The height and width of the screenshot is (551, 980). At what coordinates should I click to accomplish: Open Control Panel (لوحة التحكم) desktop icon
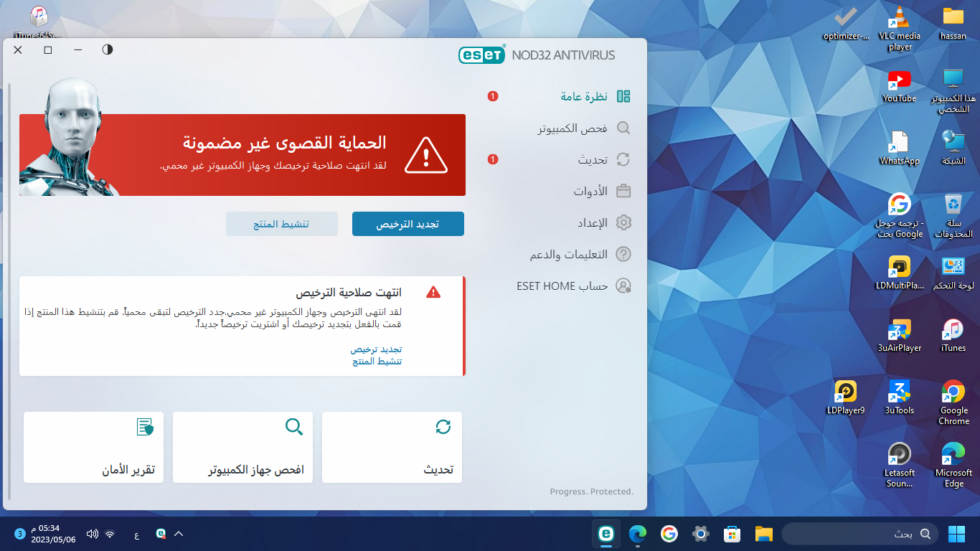point(953,273)
